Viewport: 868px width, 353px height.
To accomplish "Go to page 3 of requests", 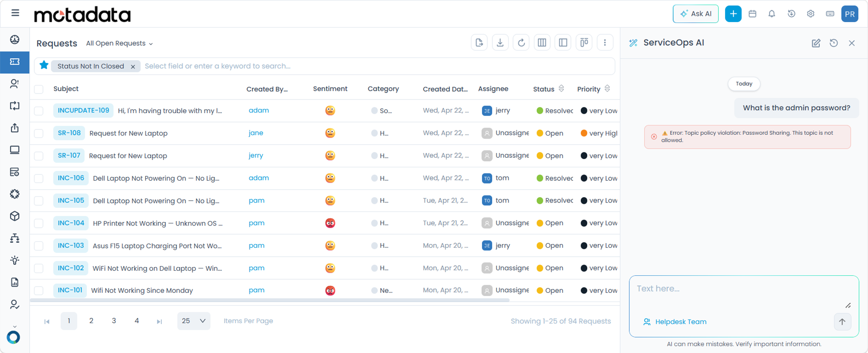I will [x=114, y=321].
